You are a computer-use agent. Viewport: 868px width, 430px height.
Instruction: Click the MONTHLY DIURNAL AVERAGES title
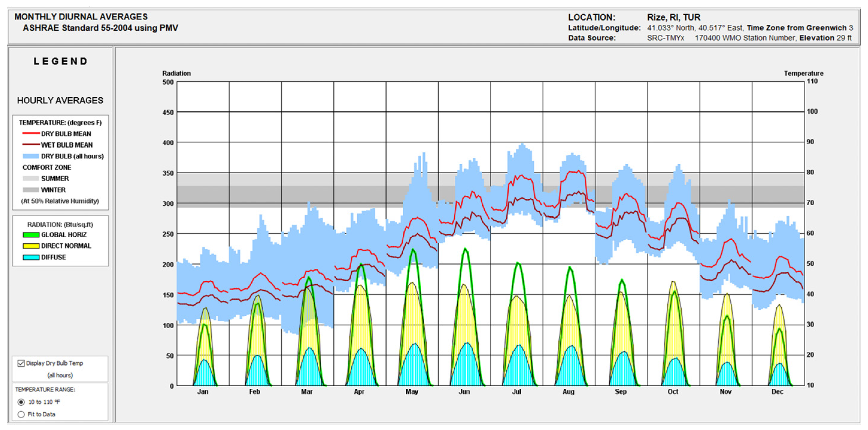coord(81,17)
